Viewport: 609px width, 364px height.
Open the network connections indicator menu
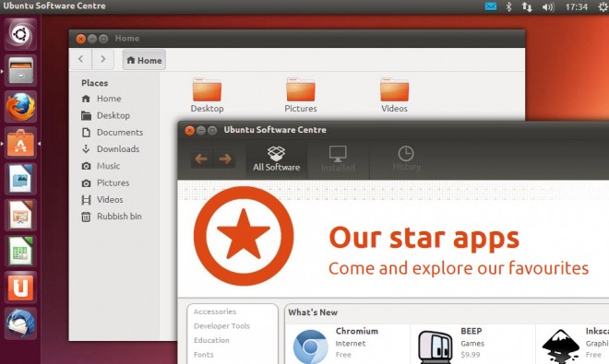[527, 7]
